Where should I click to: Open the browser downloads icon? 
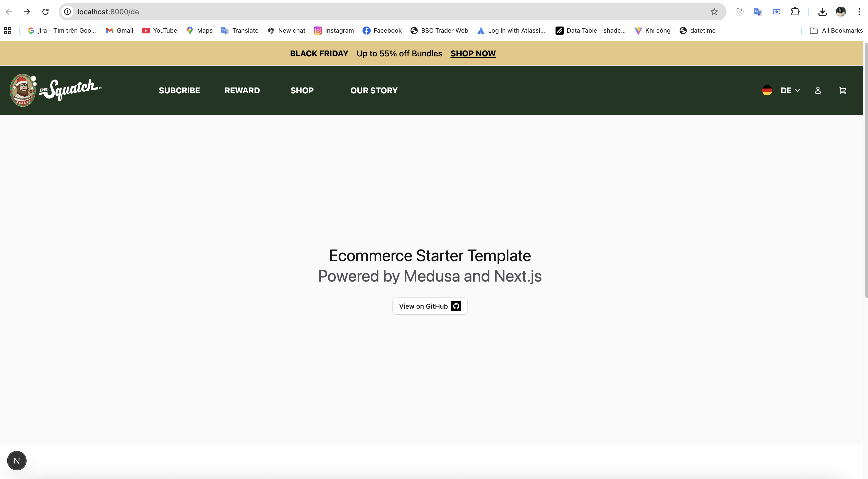click(822, 12)
